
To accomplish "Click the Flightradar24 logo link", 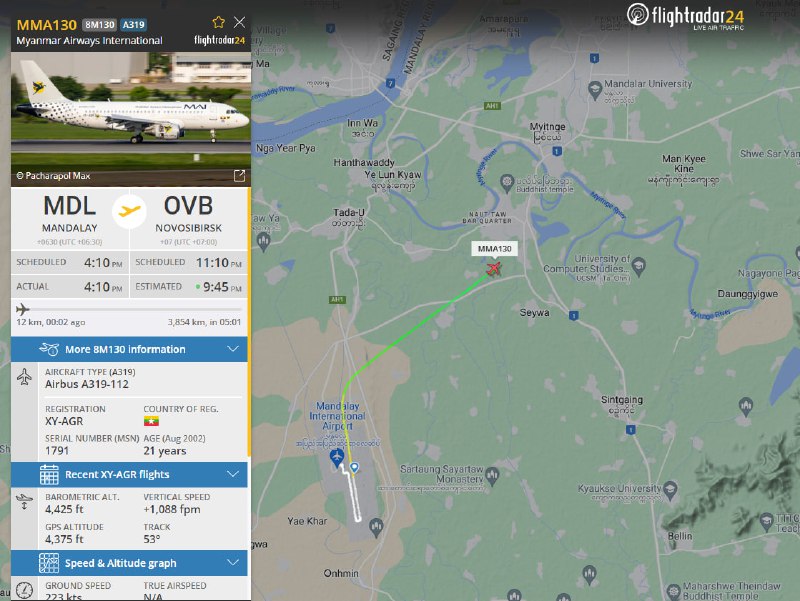I will [685, 16].
